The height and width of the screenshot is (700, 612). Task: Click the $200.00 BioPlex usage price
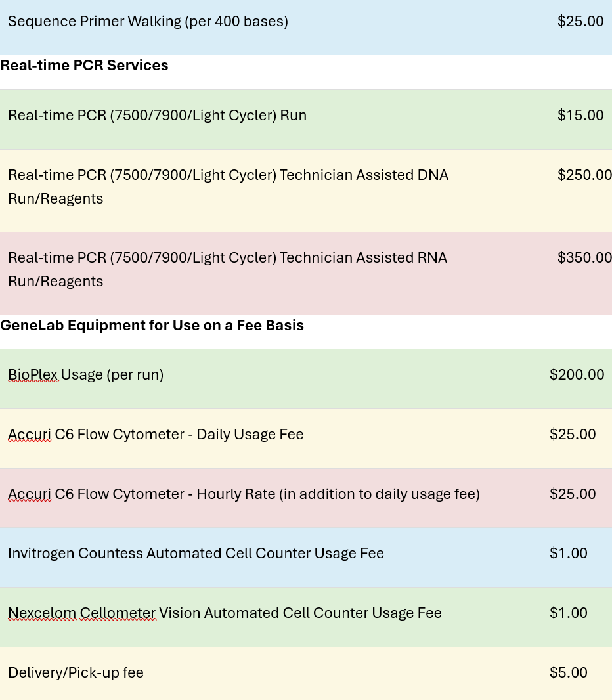[577, 375]
